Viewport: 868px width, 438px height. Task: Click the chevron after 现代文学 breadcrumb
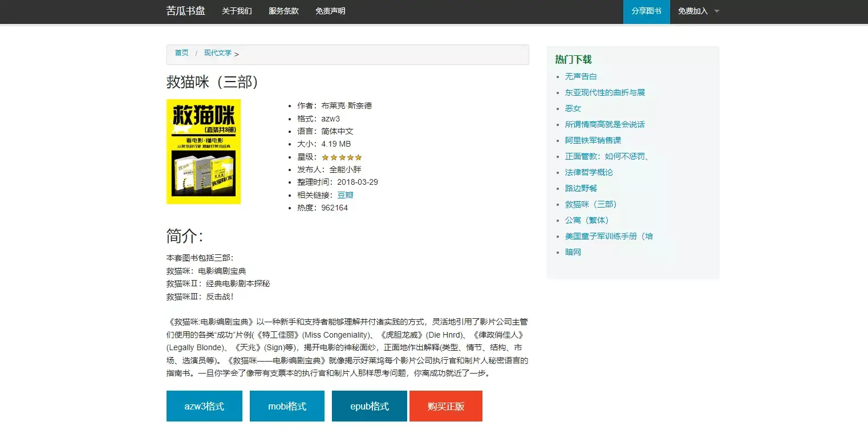[238, 53]
